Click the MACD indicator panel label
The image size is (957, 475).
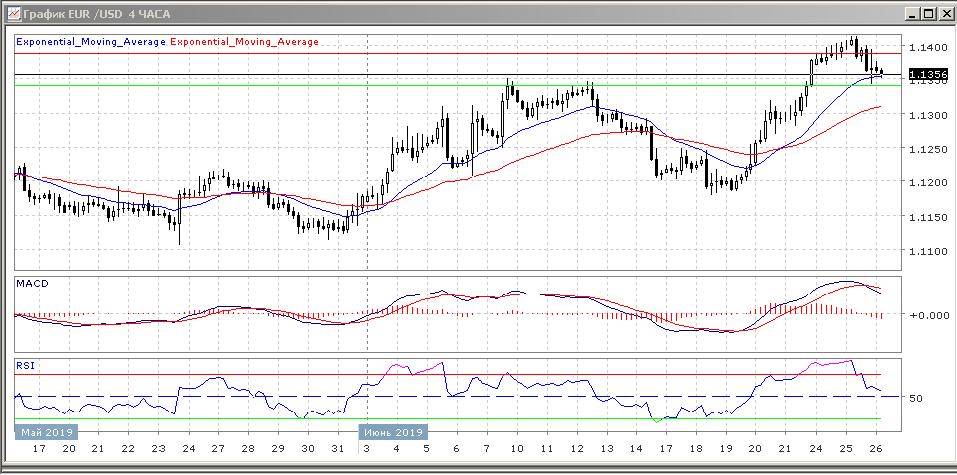(33, 285)
